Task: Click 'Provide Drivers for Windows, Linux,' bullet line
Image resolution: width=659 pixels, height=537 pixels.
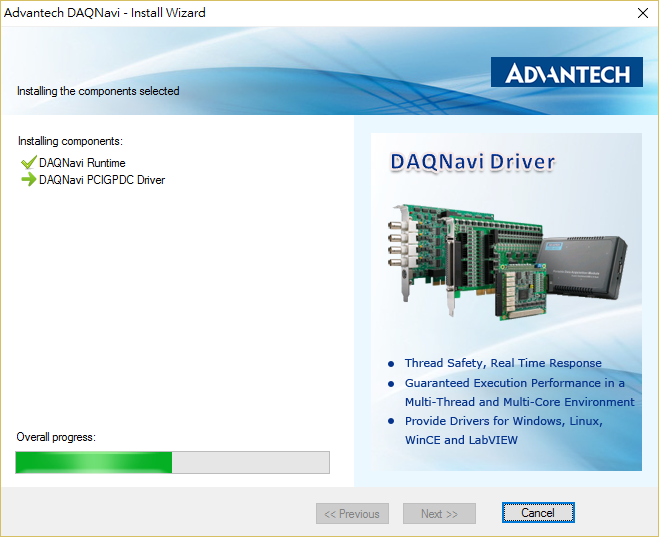Action: point(503,421)
